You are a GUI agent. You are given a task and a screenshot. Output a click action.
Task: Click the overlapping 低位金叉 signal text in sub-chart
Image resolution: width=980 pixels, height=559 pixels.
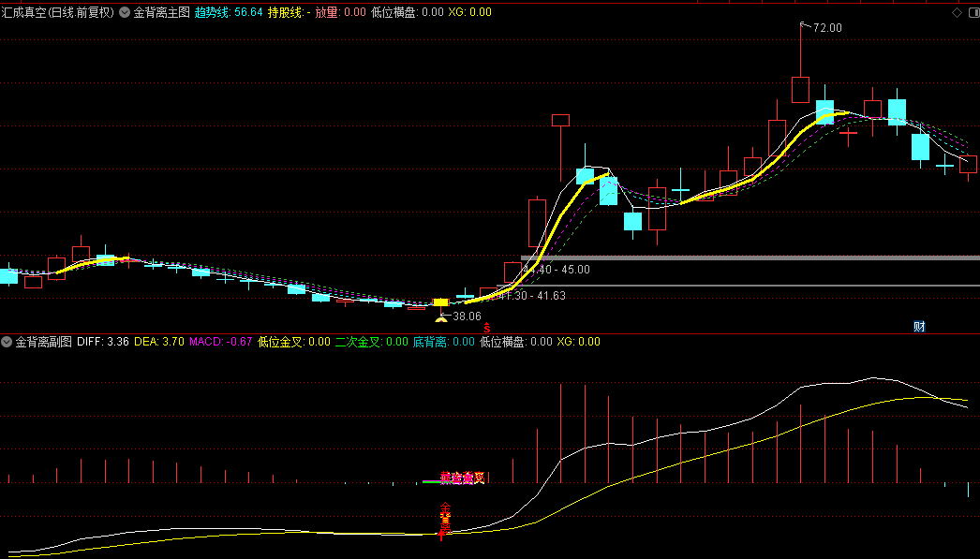tap(463, 478)
